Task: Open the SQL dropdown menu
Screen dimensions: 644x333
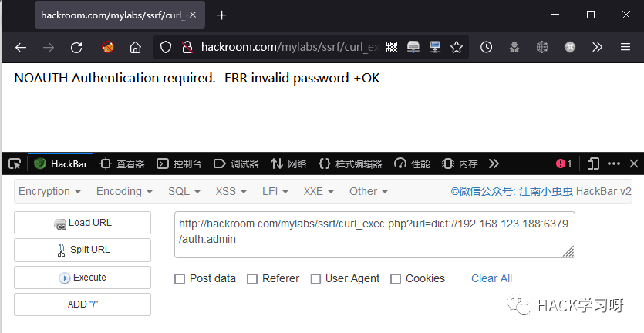Action: pyautogui.click(x=184, y=191)
